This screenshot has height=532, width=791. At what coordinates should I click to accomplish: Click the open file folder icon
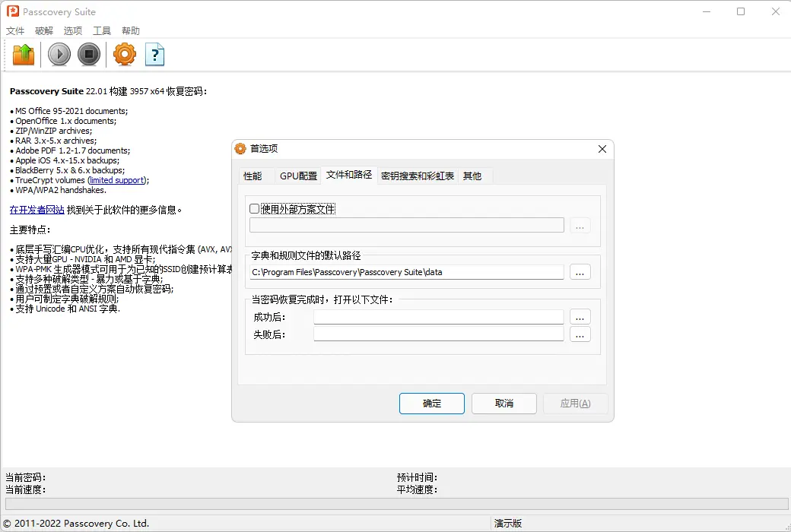tap(24, 55)
